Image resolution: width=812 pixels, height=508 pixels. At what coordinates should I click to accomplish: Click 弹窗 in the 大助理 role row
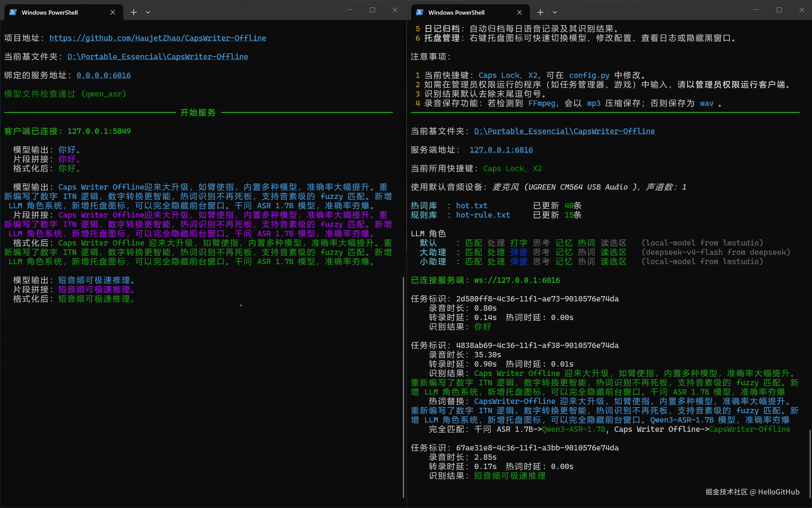(519, 252)
